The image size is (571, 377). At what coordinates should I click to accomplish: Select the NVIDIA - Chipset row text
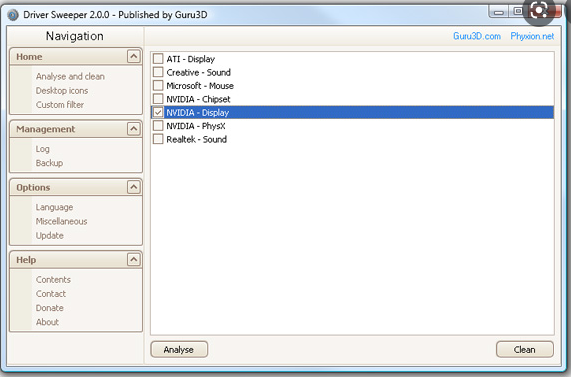click(x=198, y=99)
